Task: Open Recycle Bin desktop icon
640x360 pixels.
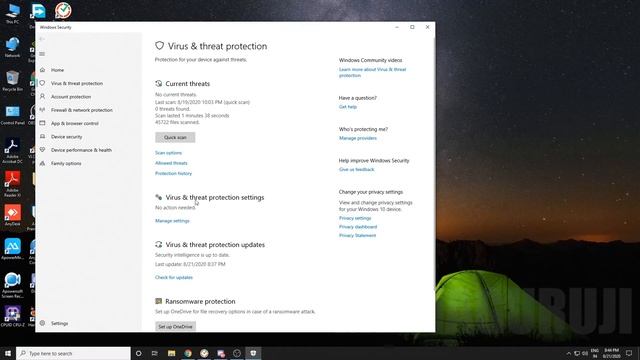Action: (12, 81)
